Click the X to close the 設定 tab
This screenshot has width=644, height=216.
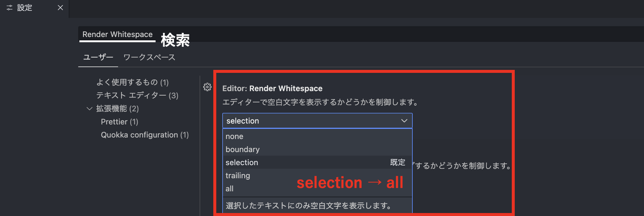pos(60,7)
